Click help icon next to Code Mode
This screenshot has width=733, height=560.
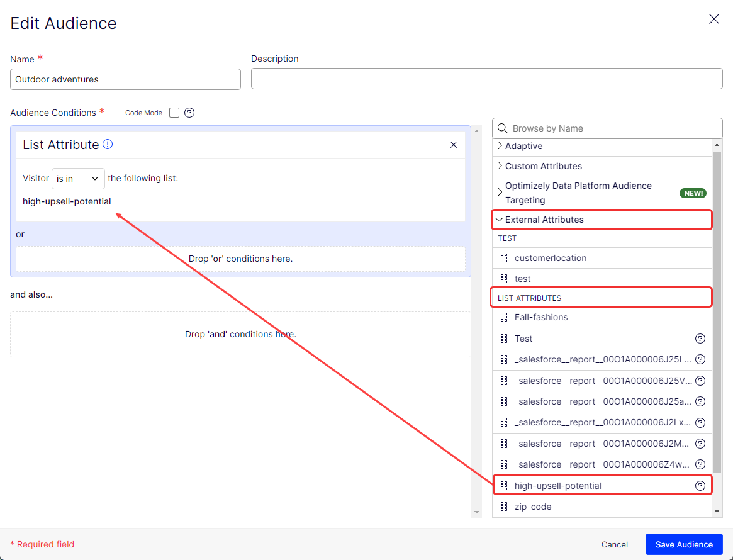189,113
